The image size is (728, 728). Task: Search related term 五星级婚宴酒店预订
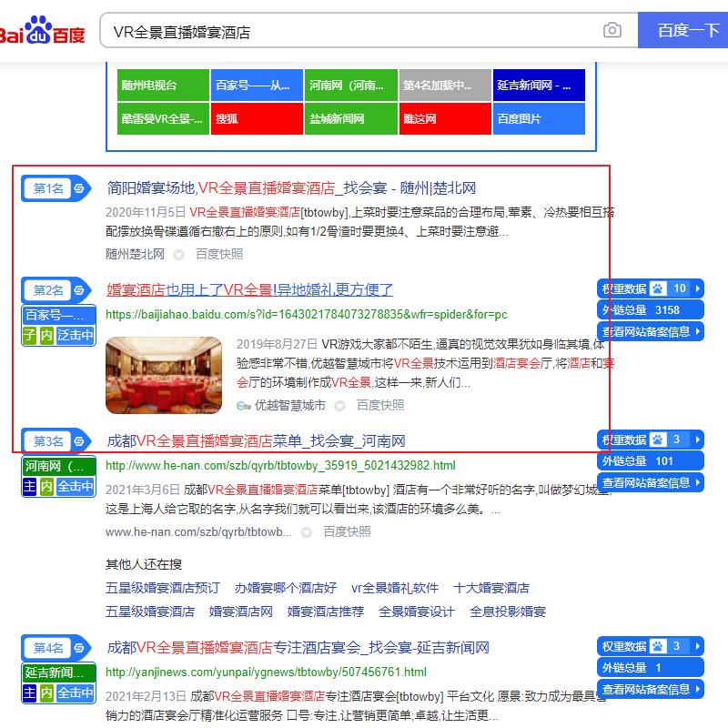coord(163,588)
